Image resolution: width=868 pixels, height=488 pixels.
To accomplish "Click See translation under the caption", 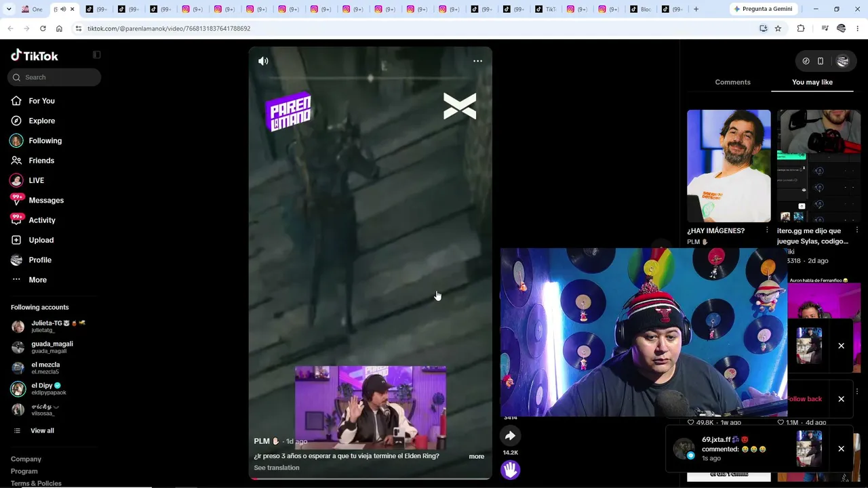I will (276, 468).
